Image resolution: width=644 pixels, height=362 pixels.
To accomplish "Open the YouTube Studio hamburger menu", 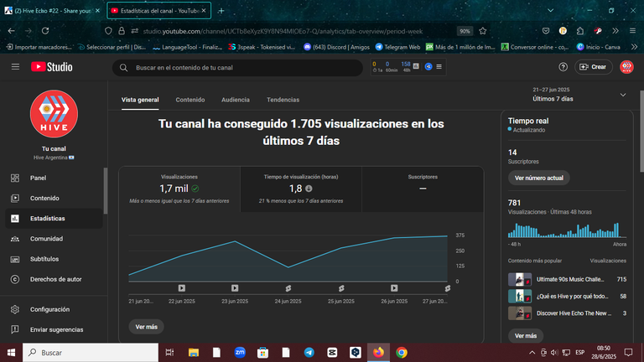I will 15,66.
